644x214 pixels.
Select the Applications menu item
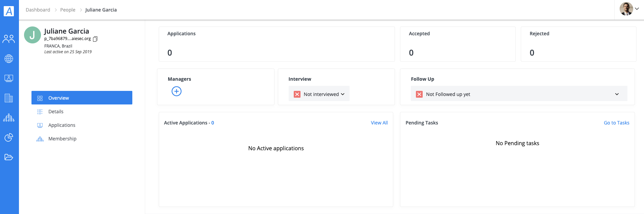tap(82, 125)
